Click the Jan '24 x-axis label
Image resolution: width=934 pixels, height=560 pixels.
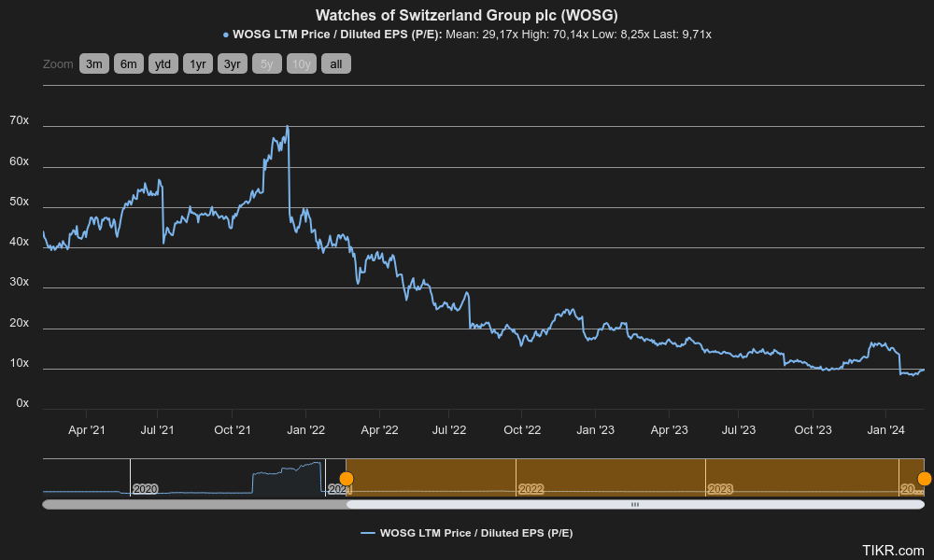(x=885, y=429)
